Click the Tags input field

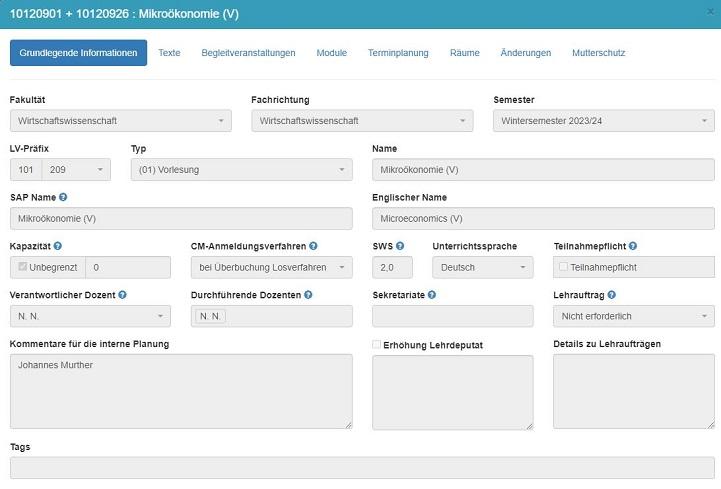point(362,468)
